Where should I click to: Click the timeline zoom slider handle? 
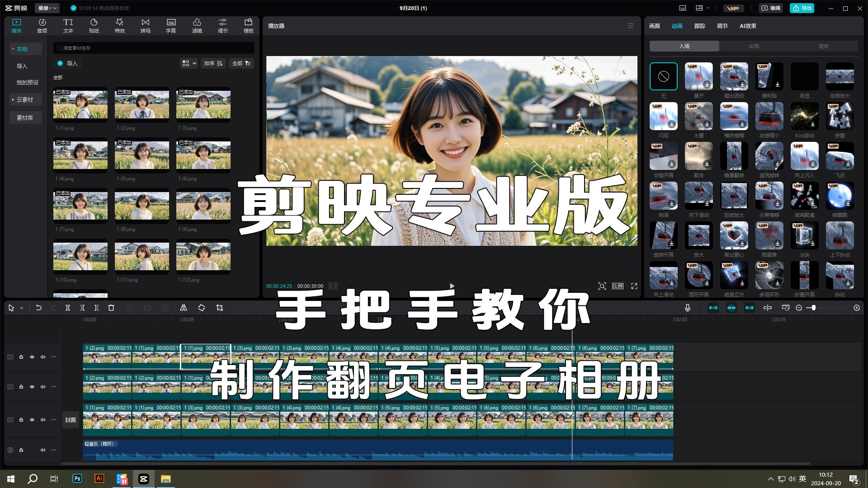pos(814,308)
